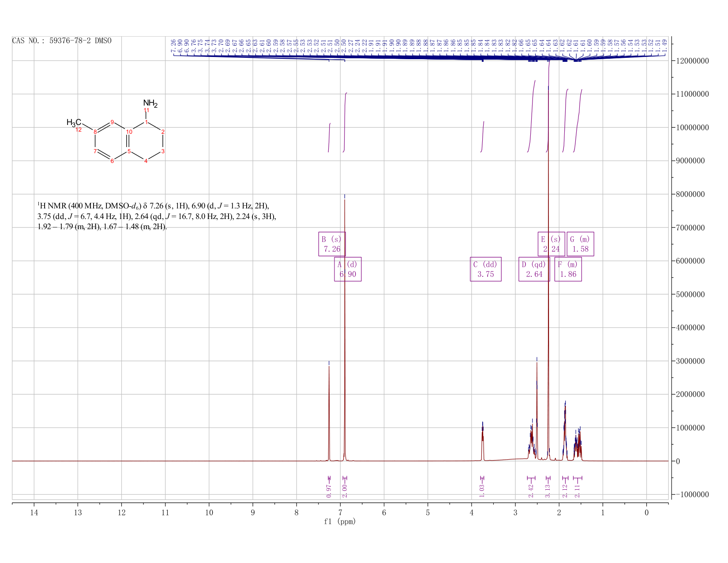728x563 pixels.
Task: Click the 7 ppm axis tick label
Action: point(340,512)
